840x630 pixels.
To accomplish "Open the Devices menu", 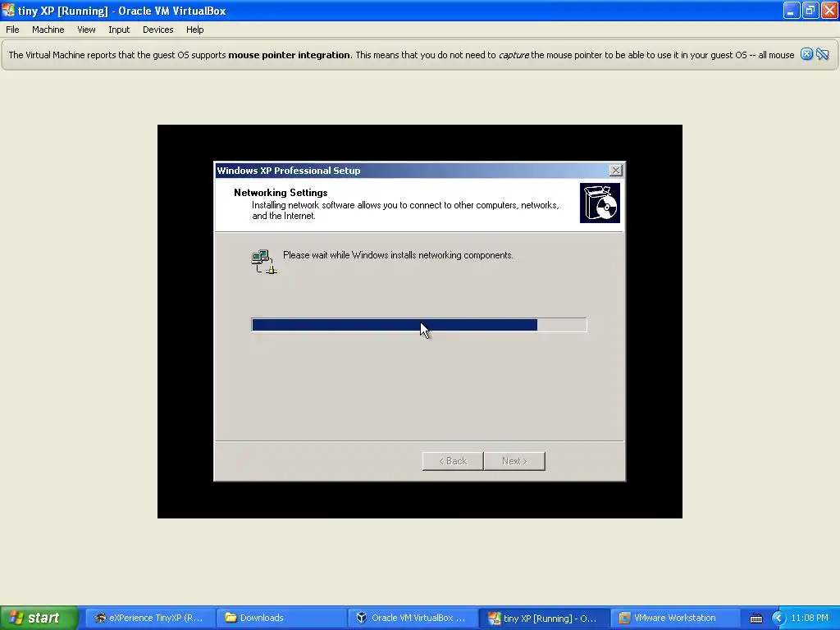I will point(158,30).
